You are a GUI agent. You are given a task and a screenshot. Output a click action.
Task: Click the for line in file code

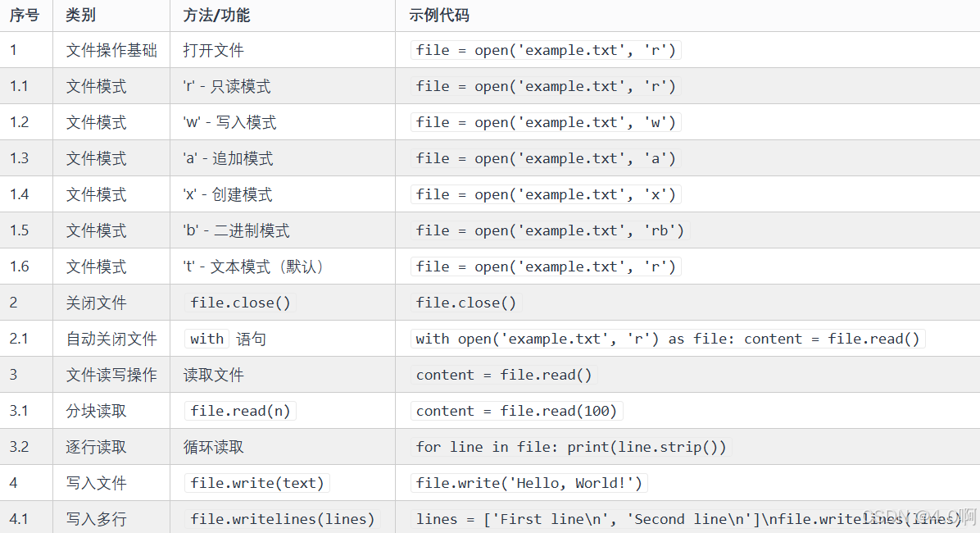point(570,447)
